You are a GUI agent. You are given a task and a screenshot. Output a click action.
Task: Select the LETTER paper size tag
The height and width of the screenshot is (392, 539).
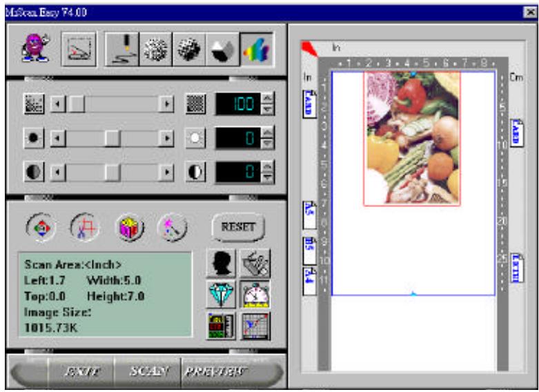(x=518, y=268)
